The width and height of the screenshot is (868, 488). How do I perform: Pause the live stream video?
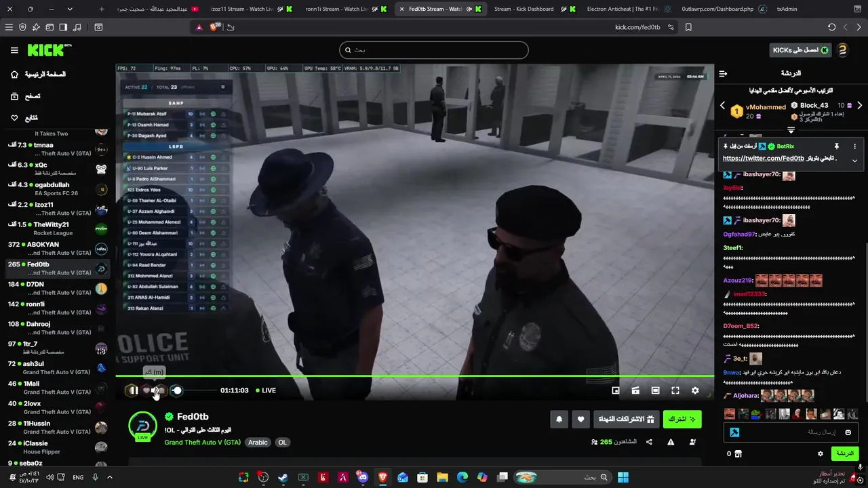pyautogui.click(x=133, y=390)
